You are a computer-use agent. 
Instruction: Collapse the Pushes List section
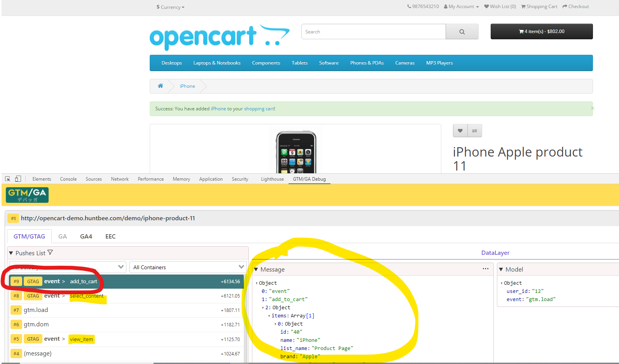(11, 253)
